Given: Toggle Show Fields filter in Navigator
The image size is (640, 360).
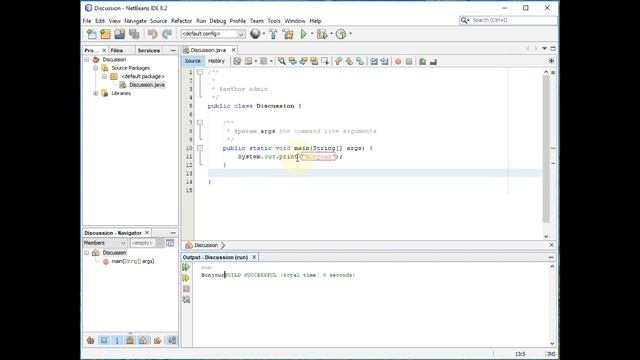Looking at the screenshot, I should coord(104,340).
